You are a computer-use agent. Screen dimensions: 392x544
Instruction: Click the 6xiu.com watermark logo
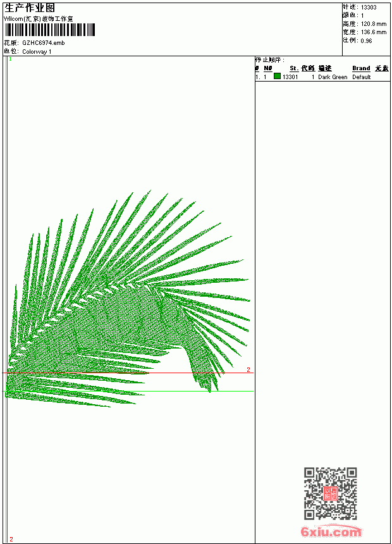[331, 531]
